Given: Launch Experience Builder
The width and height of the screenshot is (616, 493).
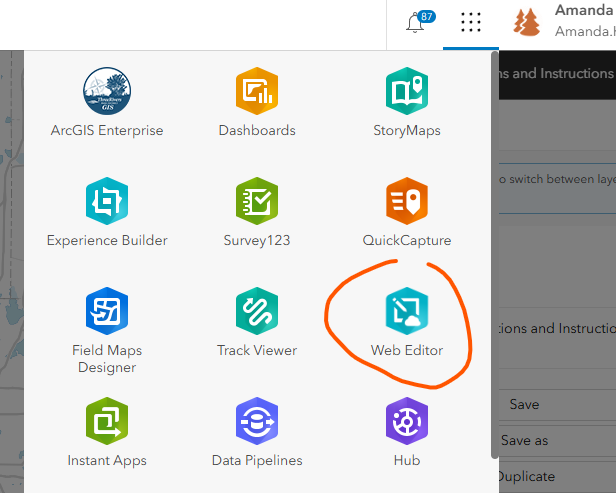Looking at the screenshot, I should [107, 213].
